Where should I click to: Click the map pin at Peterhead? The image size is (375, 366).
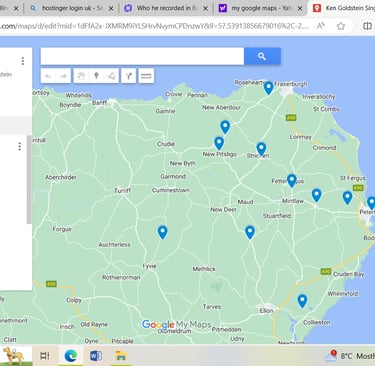371,203
